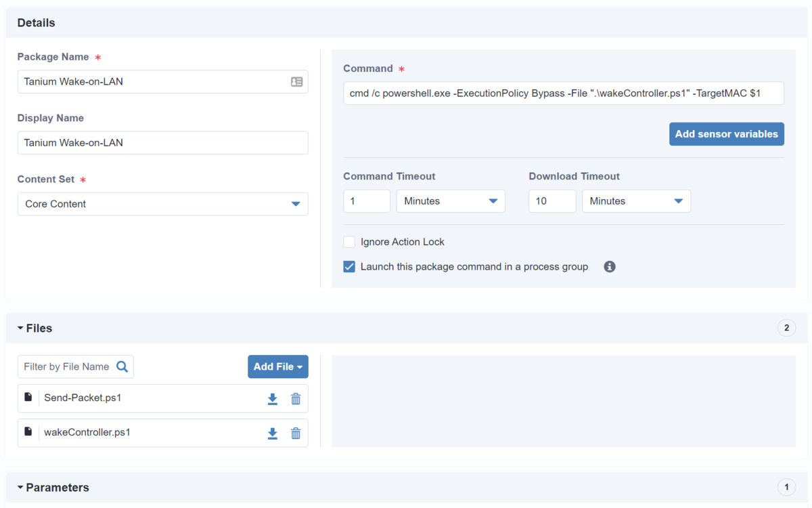Image resolution: width=812 pixels, height=508 pixels.
Task: Open Download Timeout units dropdown
Action: [637, 201]
